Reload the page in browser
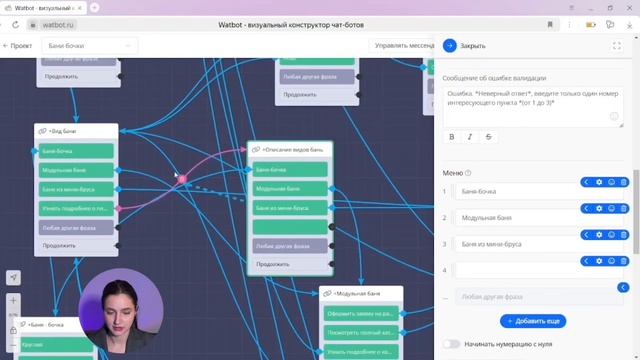This screenshot has height=360, width=640. pos(16,25)
